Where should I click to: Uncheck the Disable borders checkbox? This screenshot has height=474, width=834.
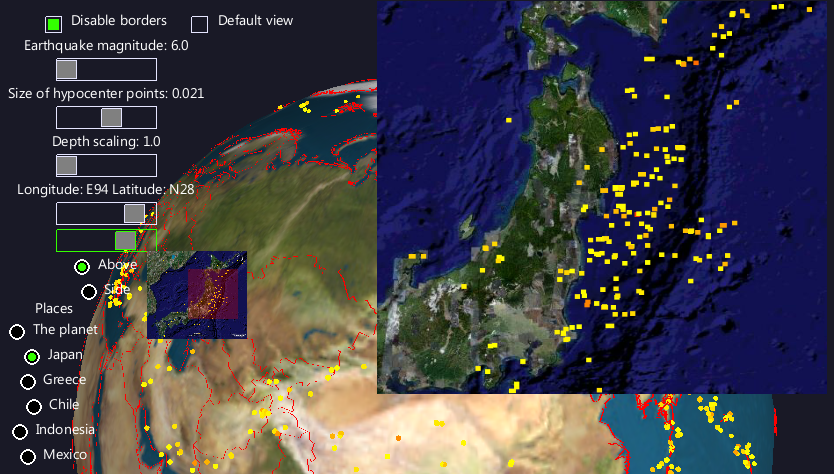pyautogui.click(x=53, y=24)
